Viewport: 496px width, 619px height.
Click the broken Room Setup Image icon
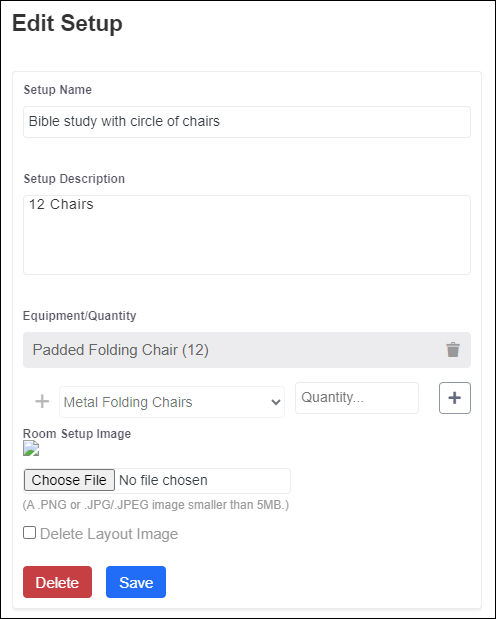point(31,449)
